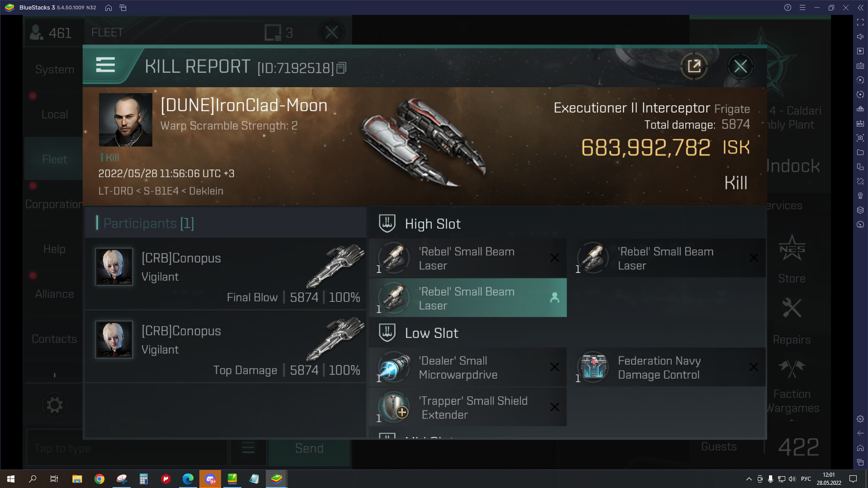Switch to the Local chat tab
Screen dimensions: 868x488
pos(54,114)
